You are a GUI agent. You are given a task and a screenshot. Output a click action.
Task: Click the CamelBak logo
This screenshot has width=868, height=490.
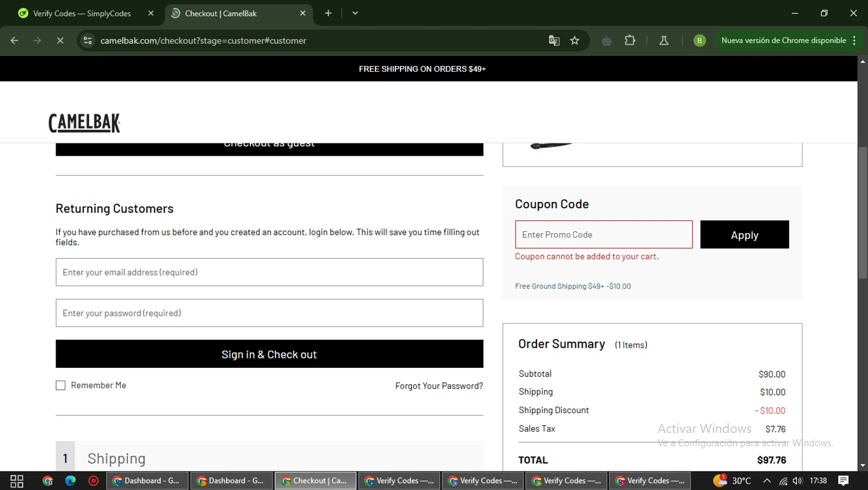[84, 123]
